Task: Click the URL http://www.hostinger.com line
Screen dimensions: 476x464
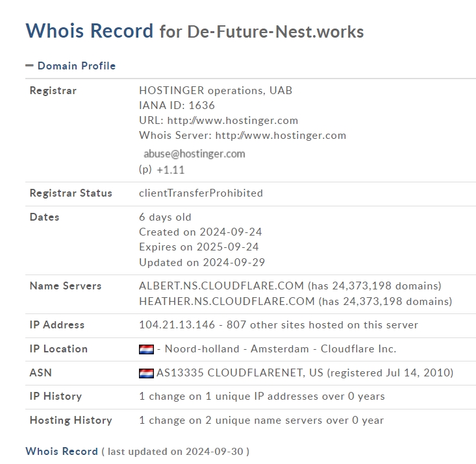Action: click(x=218, y=121)
